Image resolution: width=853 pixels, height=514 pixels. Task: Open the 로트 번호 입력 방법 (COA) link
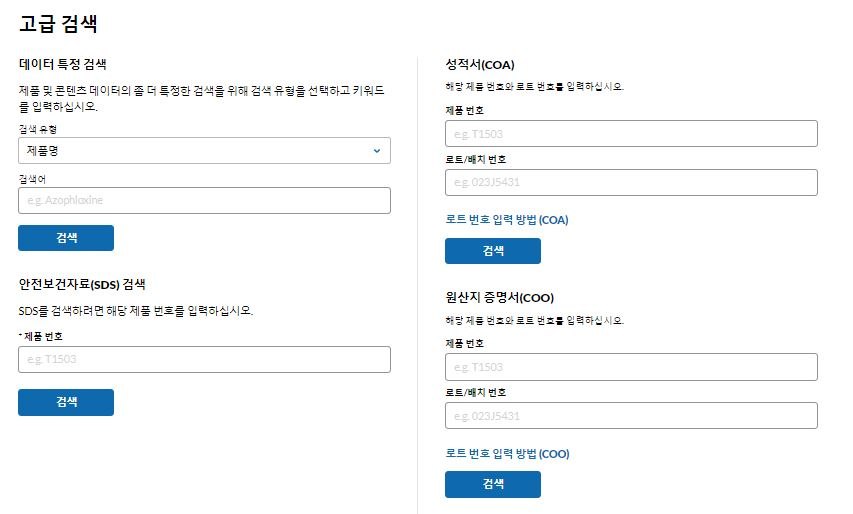(506, 220)
